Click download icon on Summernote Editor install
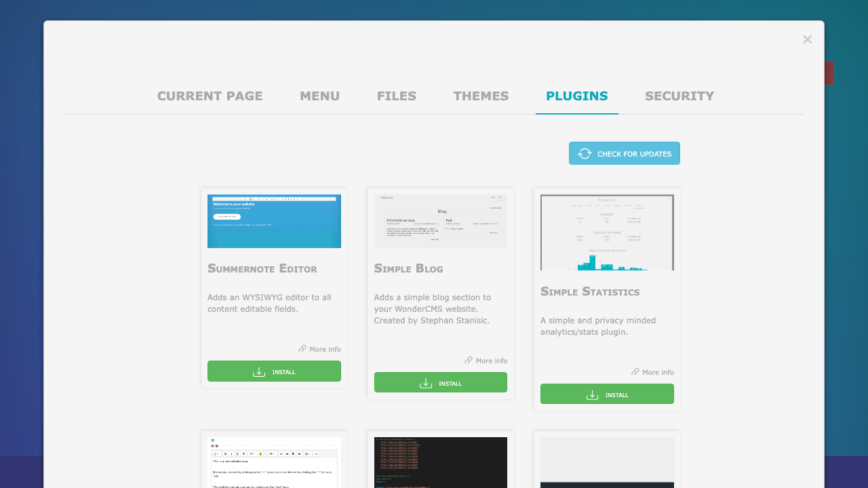This screenshot has height=488, width=868. (x=259, y=371)
